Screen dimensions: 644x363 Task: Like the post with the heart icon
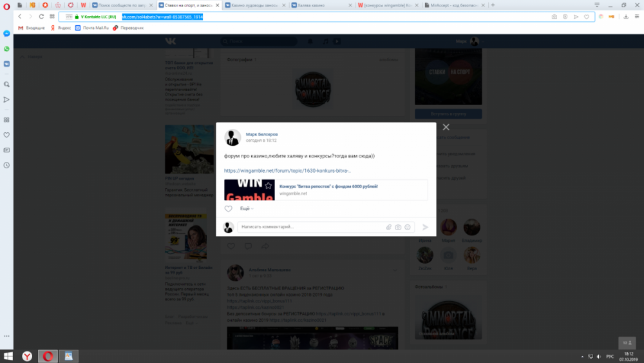(x=229, y=209)
